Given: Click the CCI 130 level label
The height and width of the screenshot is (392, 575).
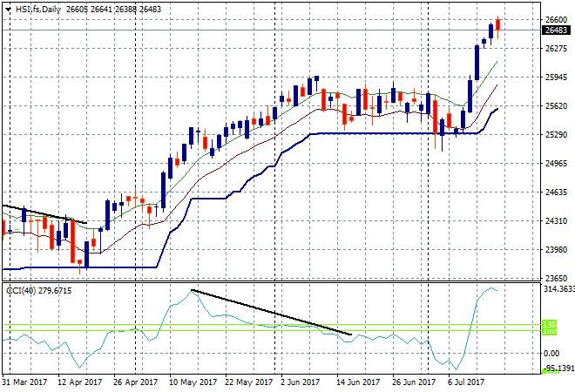Looking at the screenshot, I should point(550,324).
